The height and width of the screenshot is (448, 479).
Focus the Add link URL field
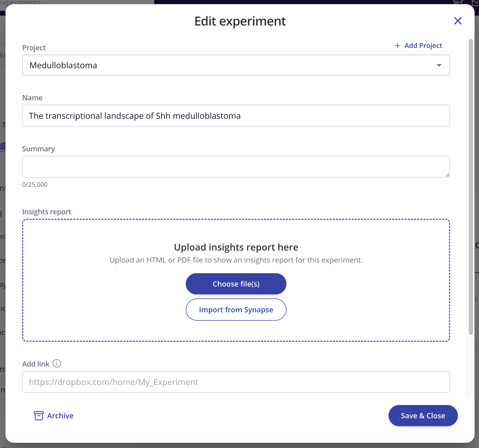point(236,382)
